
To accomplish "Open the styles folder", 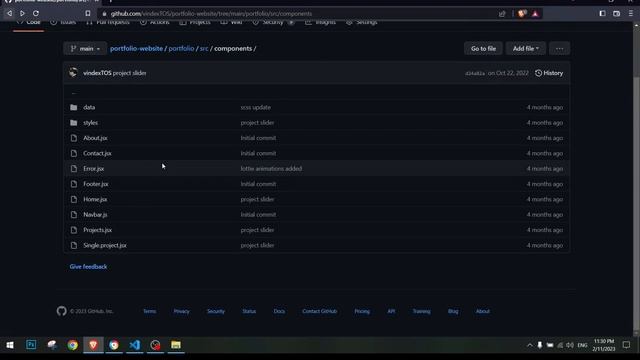I will 90,122.
